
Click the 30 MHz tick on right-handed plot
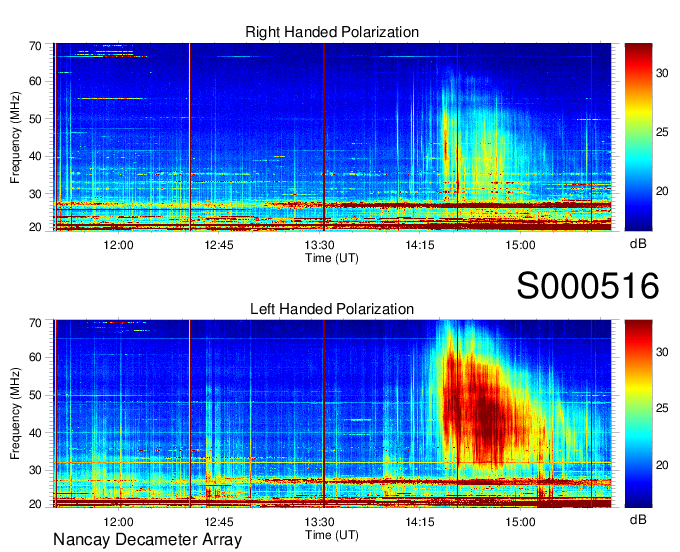tap(35, 194)
